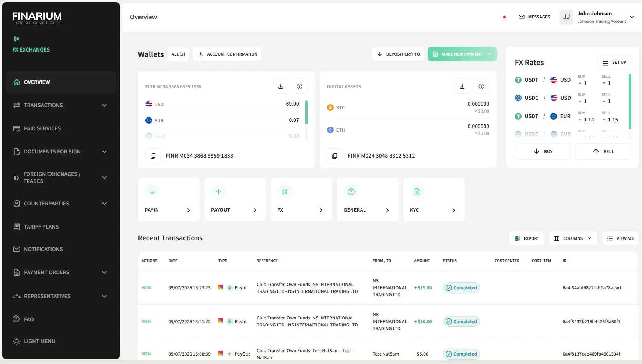642x364 pixels.
Task: Download the FINR M034 wallet statement icon
Action: [x=281, y=86]
